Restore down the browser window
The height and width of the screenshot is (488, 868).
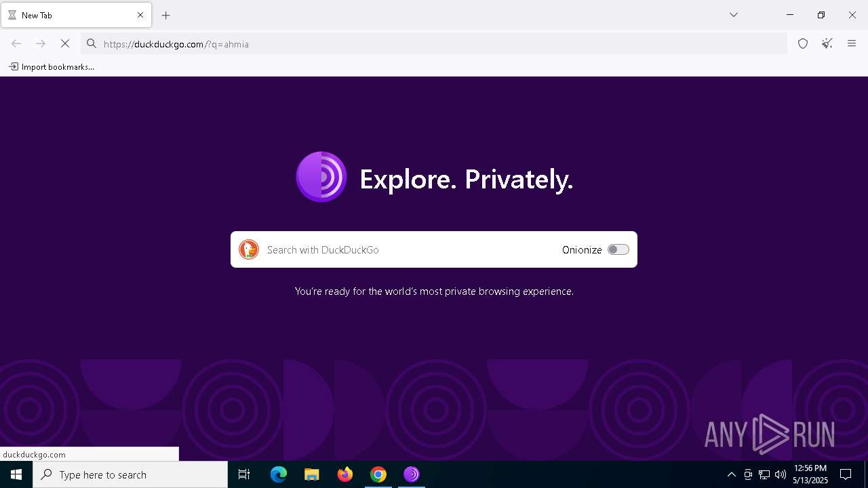coord(821,15)
